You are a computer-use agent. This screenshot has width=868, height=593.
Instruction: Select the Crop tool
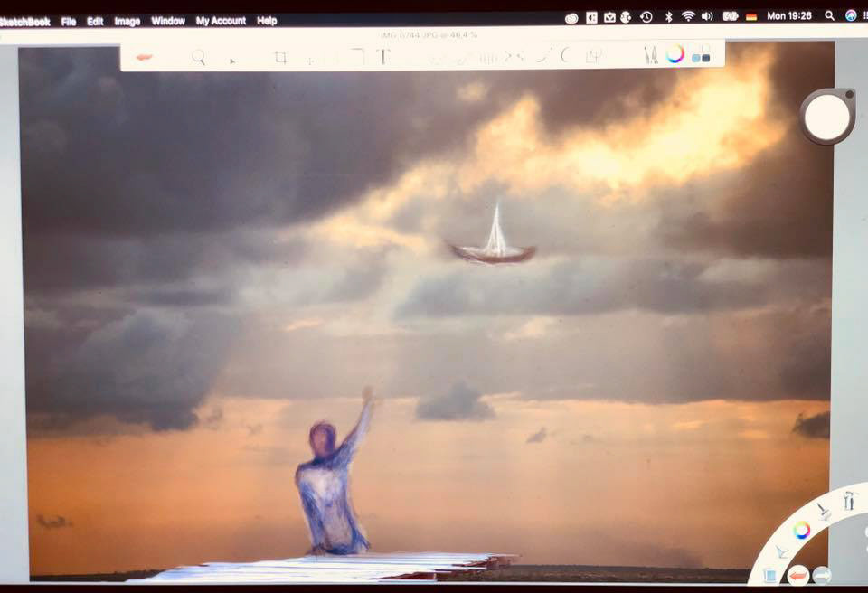[280, 58]
